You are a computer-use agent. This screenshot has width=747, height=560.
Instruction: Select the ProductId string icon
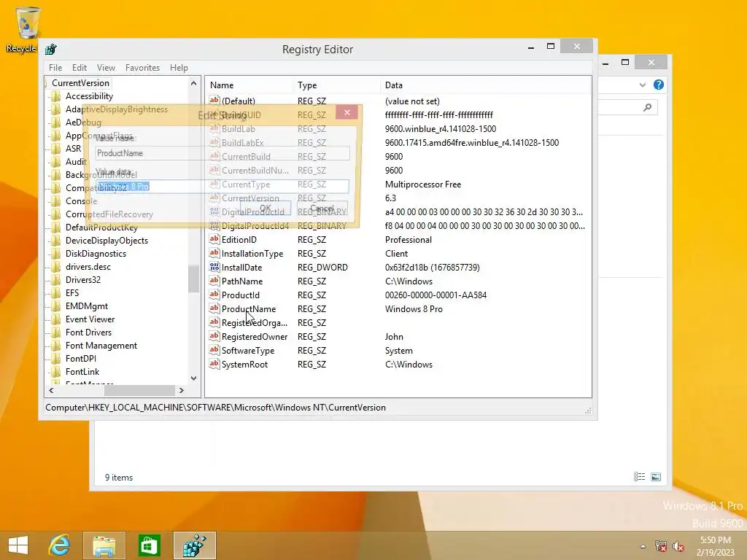(x=214, y=295)
